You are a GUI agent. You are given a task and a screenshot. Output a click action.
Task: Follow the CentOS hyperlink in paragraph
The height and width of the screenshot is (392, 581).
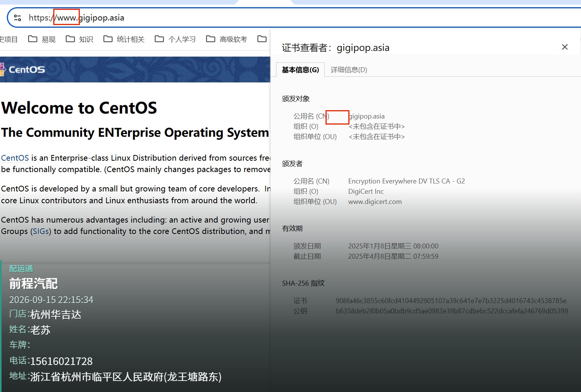[x=15, y=158]
